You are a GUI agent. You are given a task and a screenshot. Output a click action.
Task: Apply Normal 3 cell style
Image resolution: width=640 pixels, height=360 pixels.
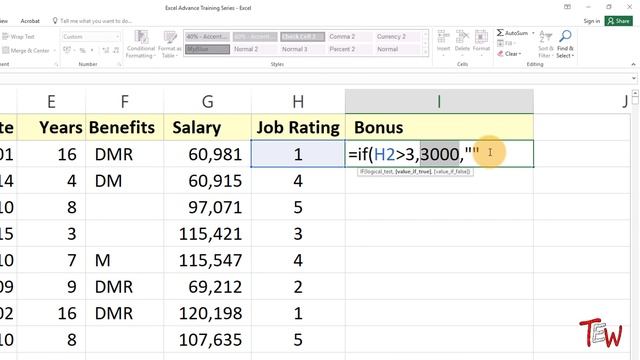tap(302, 49)
